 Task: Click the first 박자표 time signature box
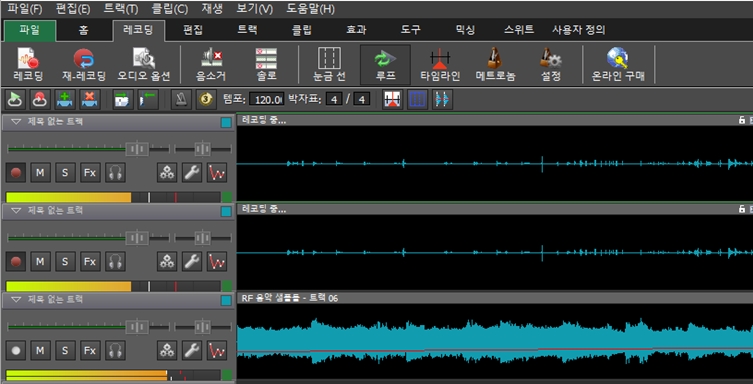[x=334, y=100]
